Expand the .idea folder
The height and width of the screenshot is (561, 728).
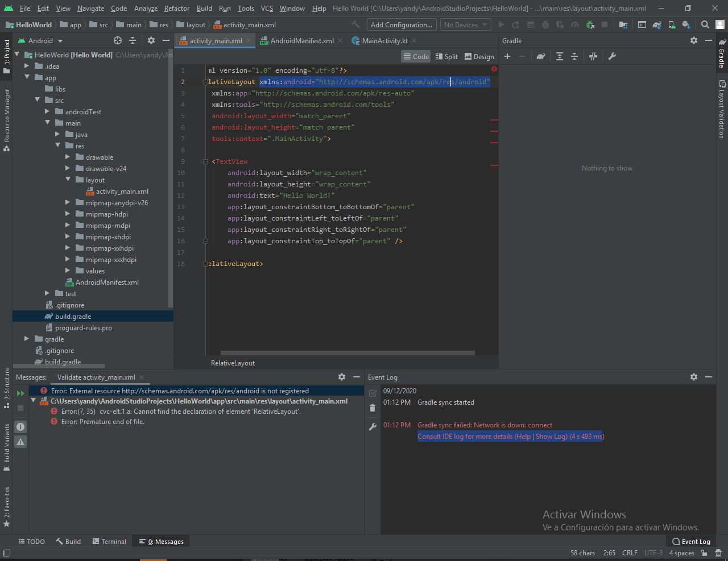click(27, 66)
